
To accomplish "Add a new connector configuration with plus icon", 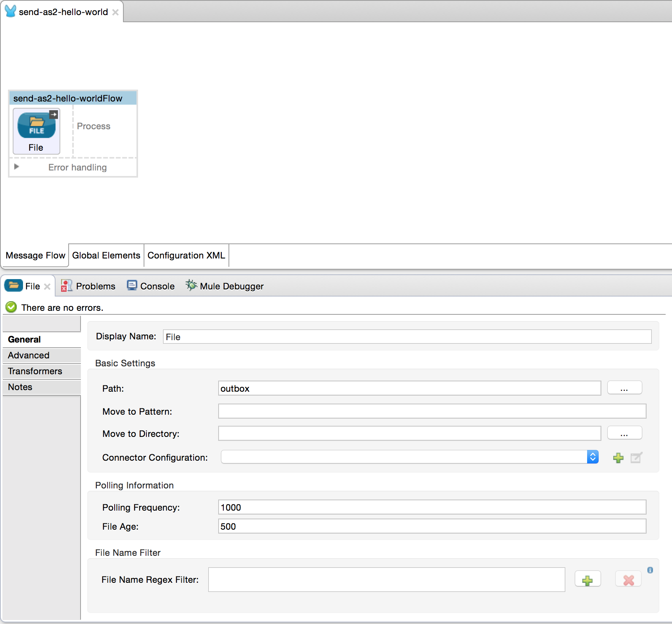I will tap(618, 458).
